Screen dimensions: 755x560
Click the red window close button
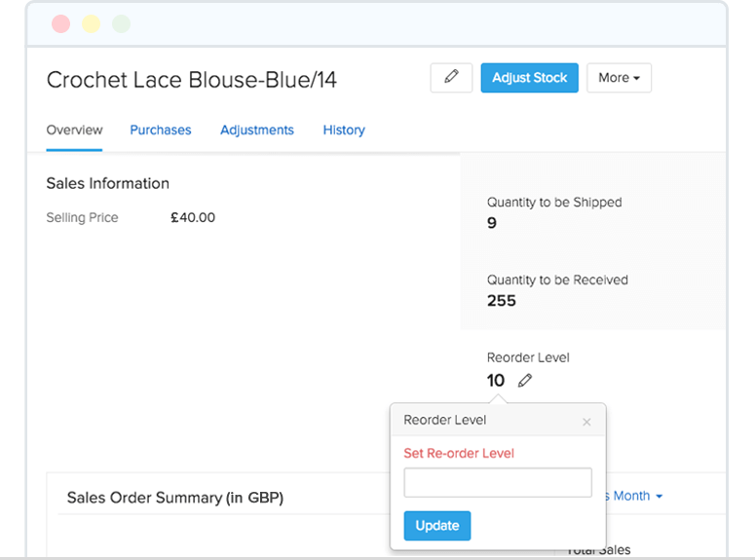point(60,23)
